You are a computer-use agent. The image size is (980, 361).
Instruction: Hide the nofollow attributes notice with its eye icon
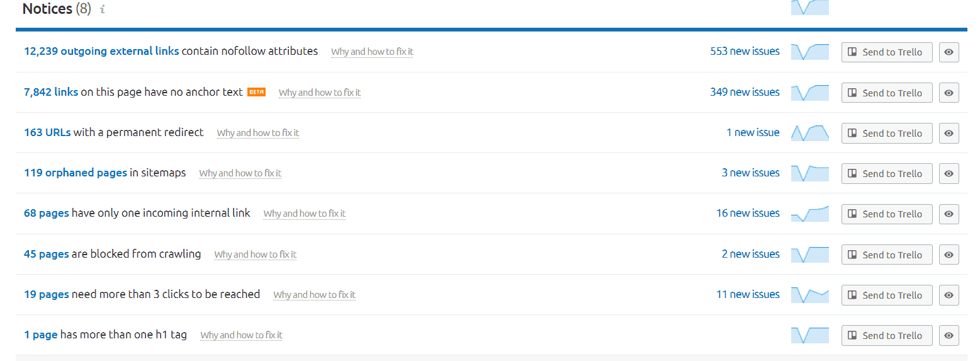(x=949, y=52)
